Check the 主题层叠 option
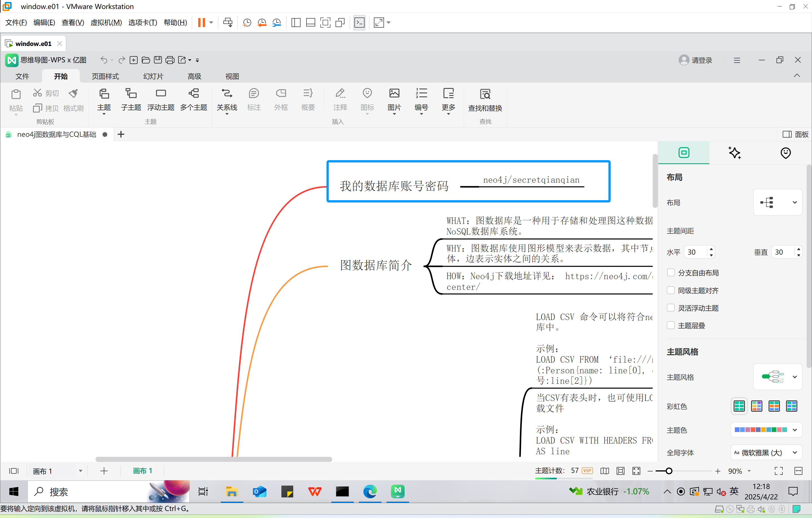This screenshot has height=518, width=812. point(671,325)
